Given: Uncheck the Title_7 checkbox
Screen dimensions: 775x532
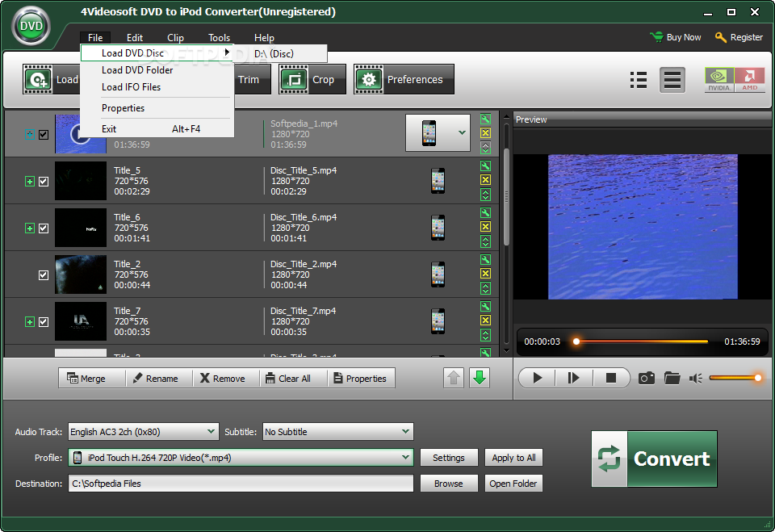Looking at the screenshot, I should pos(44,322).
